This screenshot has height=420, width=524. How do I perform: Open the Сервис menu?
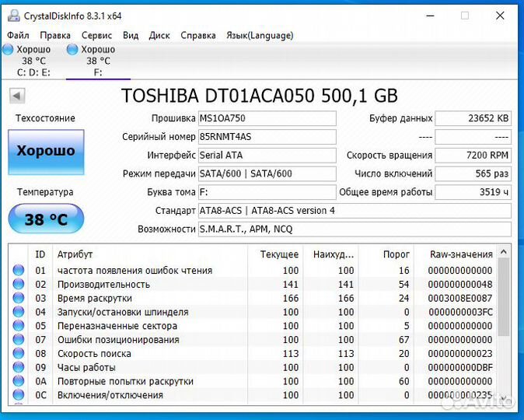coord(96,36)
